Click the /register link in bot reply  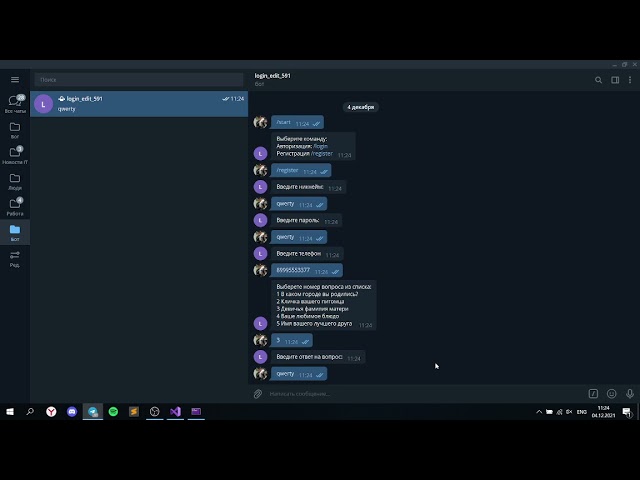pyautogui.click(x=322, y=153)
